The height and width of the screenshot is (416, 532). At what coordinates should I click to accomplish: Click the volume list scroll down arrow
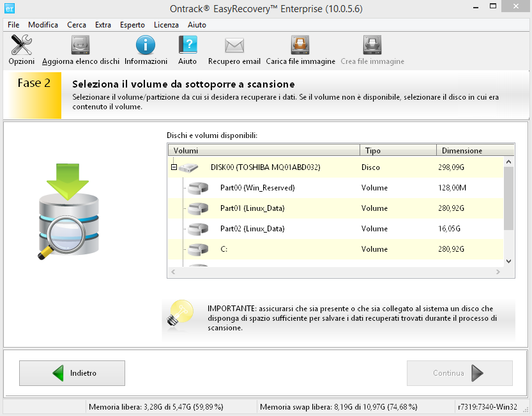point(508,261)
